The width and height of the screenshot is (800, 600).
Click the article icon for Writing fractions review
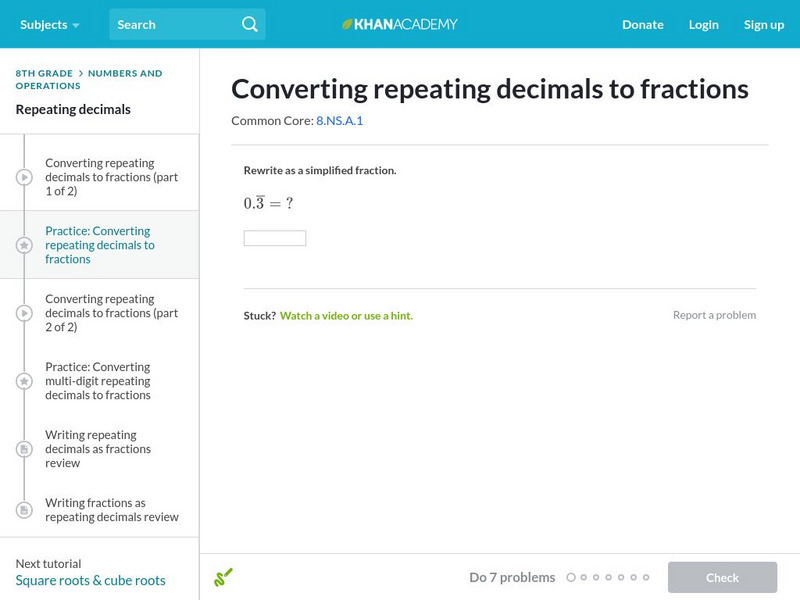(24, 510)
